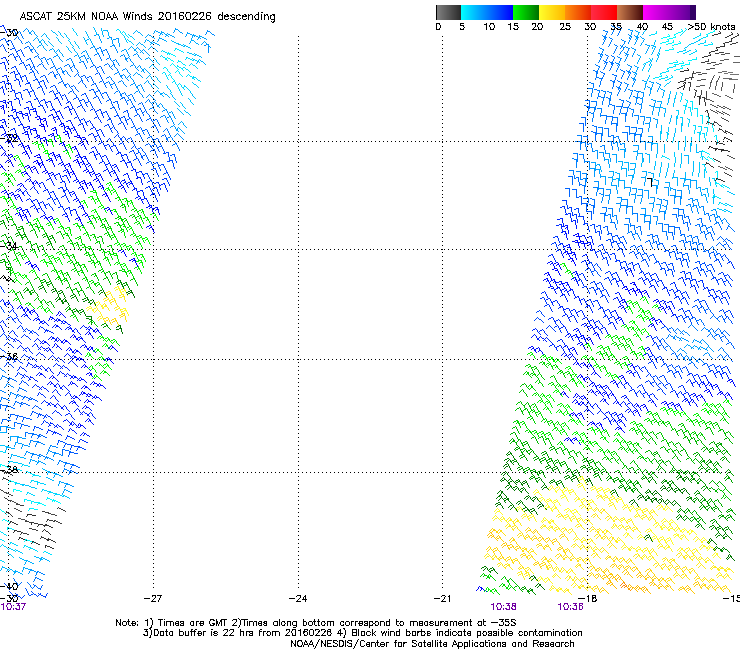Click the '15' label under the color scale
Viewport: 740px width, 650px height.
point(513,27)
